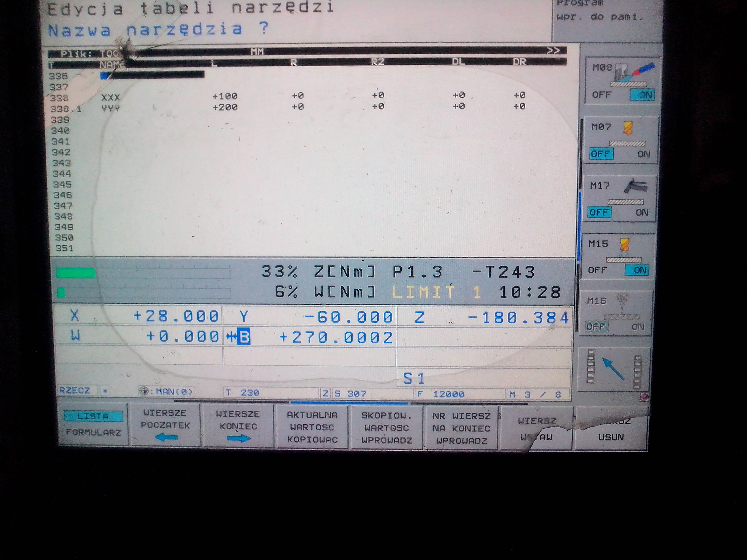Set M07 to OFF
The width and height of the screenshot is (747, 560).
tap(601, 154)
